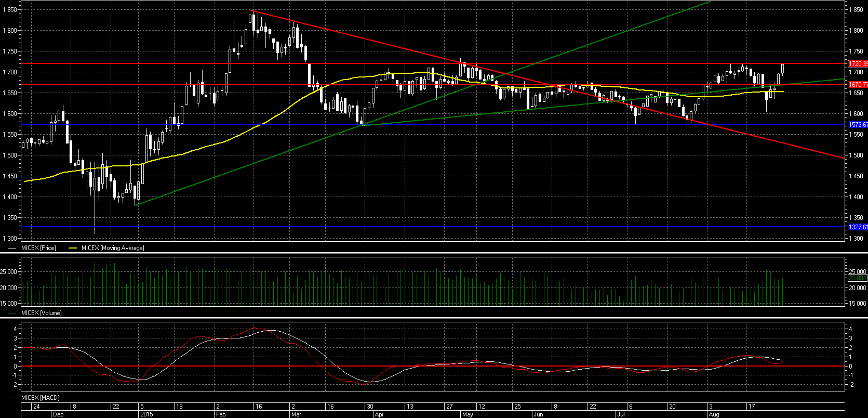This screenshot has height=418, width=868.
Task: Click the MICEX [Price] legend label
Action: tap(38, 248)
